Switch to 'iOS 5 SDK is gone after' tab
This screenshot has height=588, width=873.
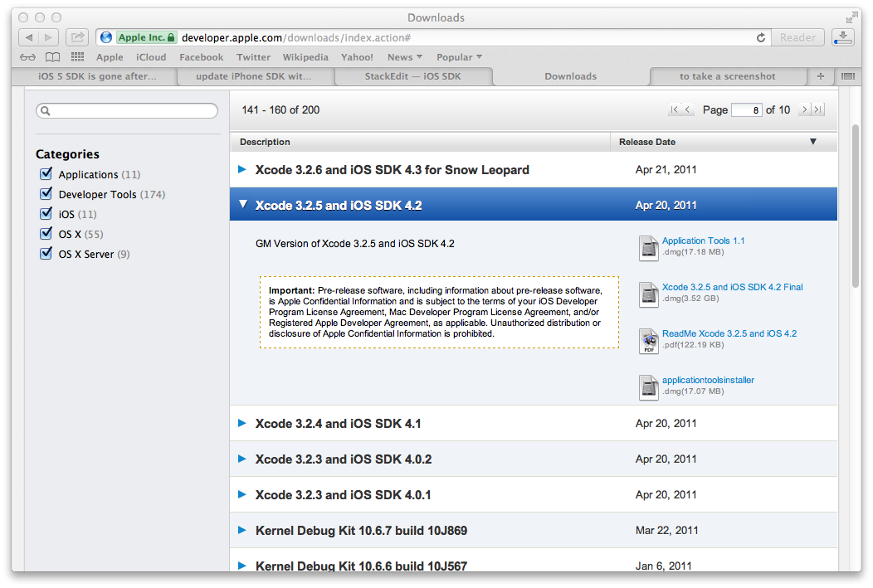tap(97, 76)
